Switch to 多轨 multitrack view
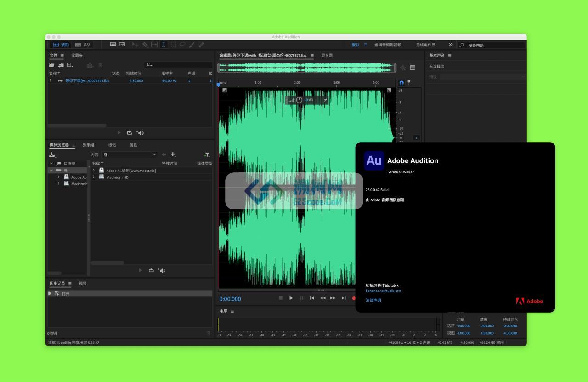This screenshot has width=588, height=382. [x=83, y=45]
